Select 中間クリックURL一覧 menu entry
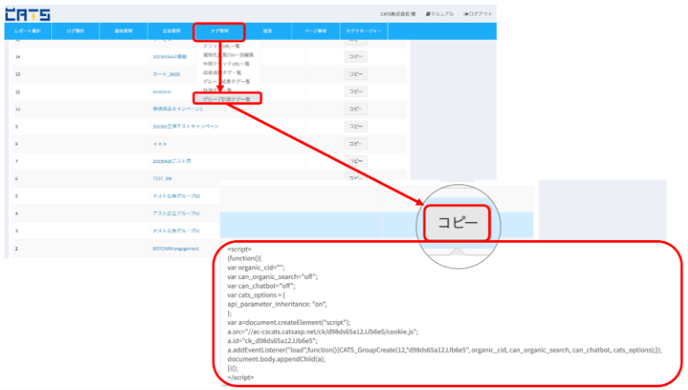This screenshot has width=688, height=390. point(226,64)
